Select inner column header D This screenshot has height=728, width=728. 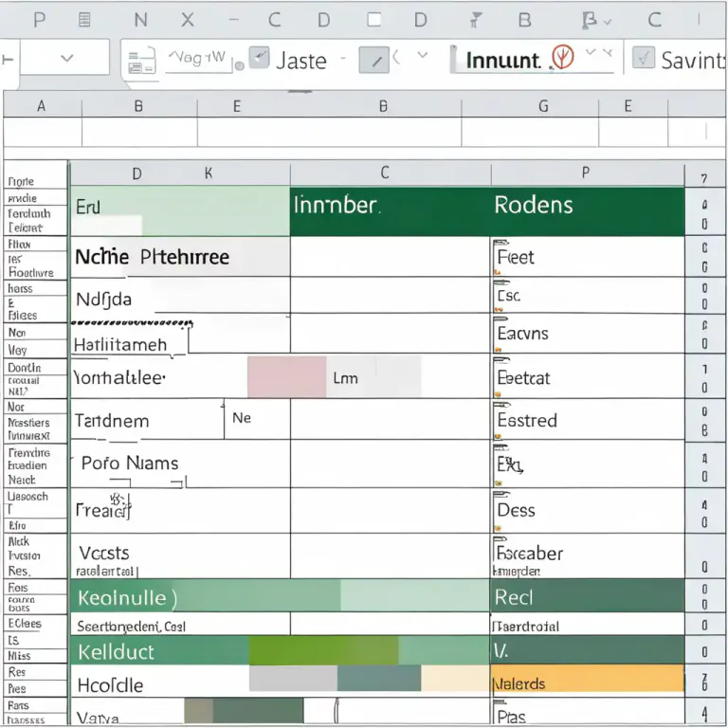[x=136, y=174]
